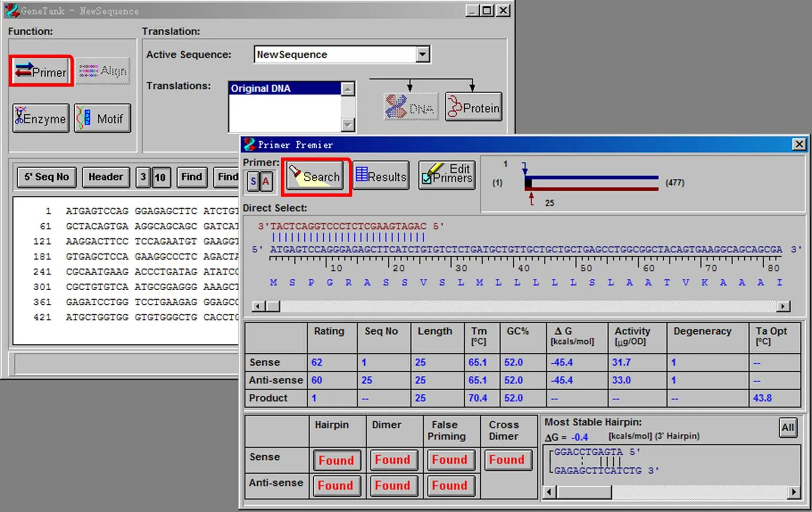This screenshot has width=812, height=512.
Task: Click the DNA translation button
Action: coord(410,107)
